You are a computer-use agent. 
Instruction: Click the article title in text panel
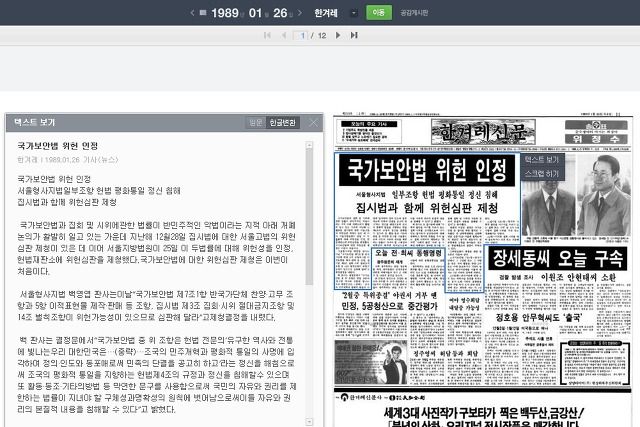[58, 146]
